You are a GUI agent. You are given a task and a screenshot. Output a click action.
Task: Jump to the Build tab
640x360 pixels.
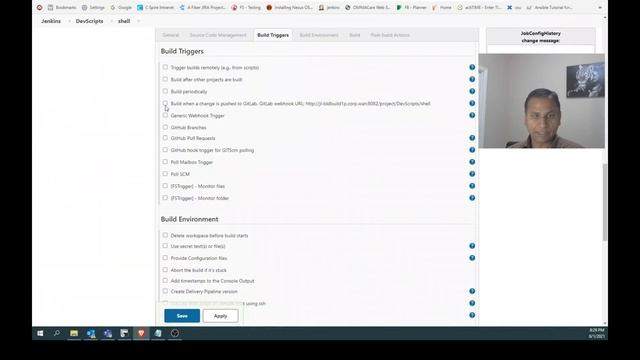click(x=355, y=35)
